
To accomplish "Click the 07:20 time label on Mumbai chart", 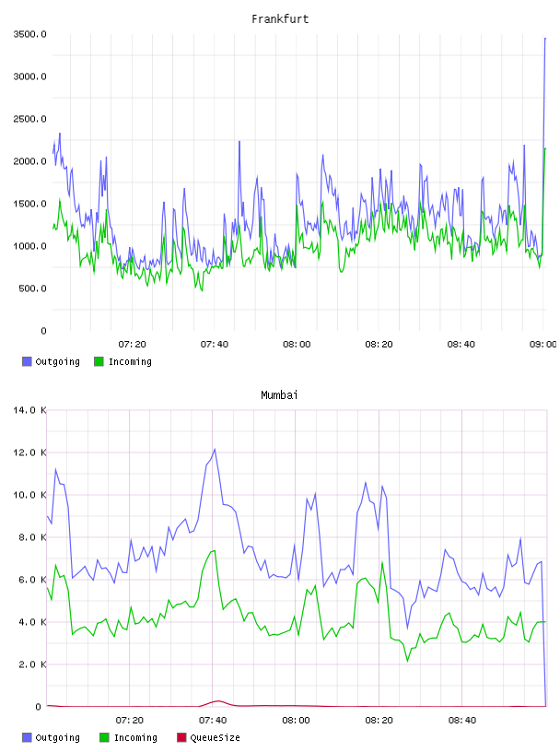I will coord(130,721).
